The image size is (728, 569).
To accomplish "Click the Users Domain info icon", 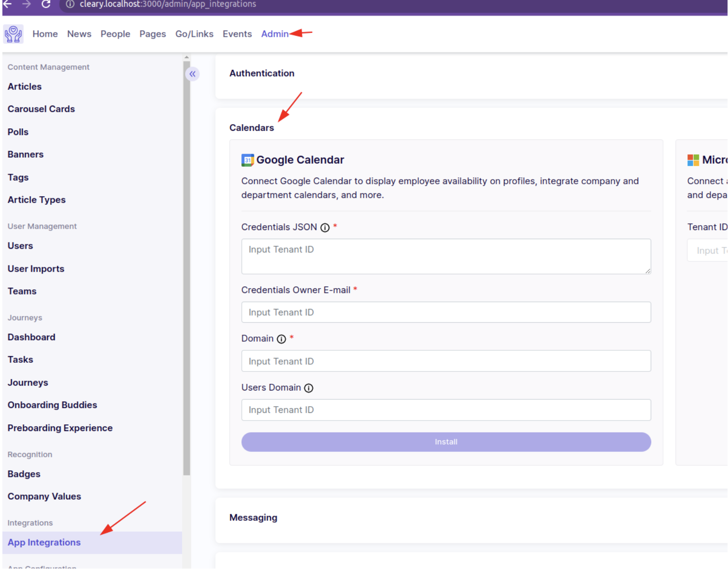I will pos(309,388).
